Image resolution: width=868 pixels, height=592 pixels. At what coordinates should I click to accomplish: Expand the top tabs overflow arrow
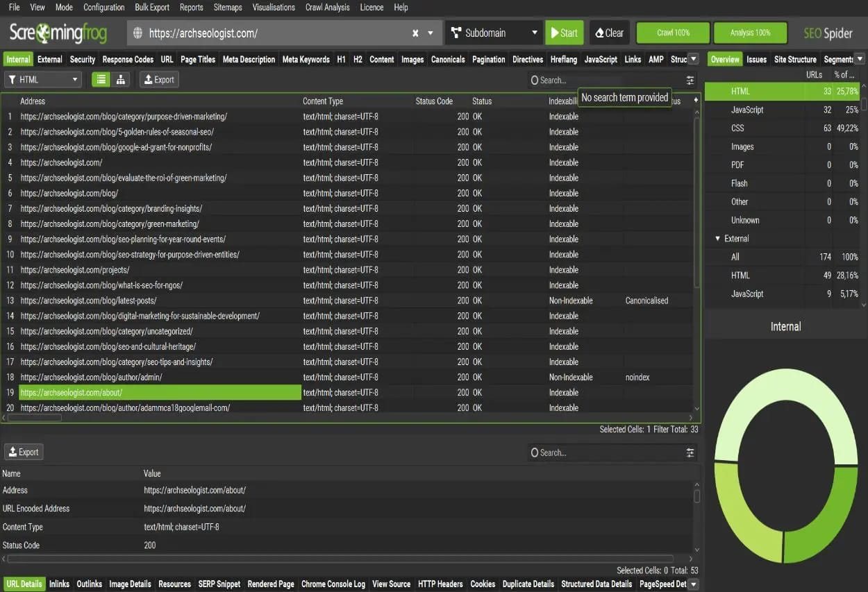click(693, 60)
